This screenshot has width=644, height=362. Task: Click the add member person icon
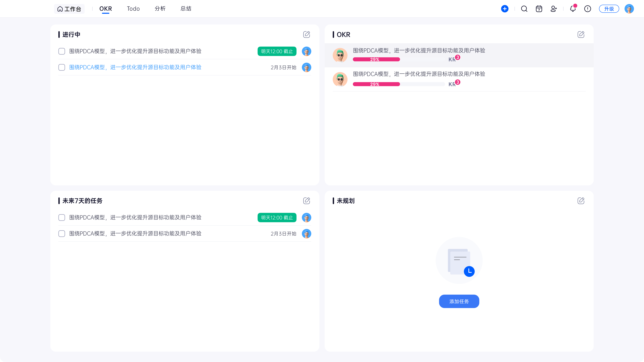pos(553,9)
